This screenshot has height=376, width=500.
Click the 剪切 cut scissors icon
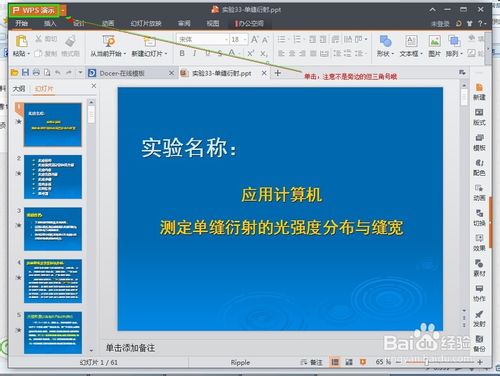coord(39,39)
